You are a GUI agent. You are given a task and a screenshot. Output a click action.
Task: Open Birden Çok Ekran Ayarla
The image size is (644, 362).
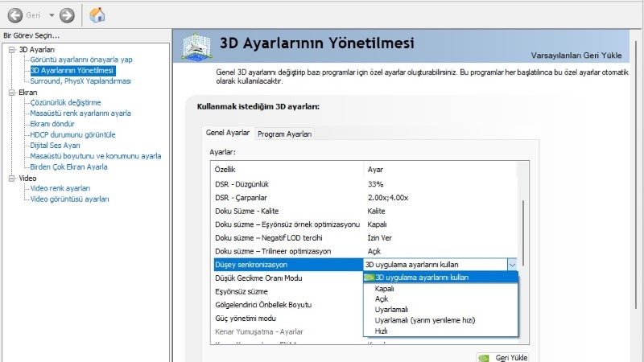click(68, 167)
